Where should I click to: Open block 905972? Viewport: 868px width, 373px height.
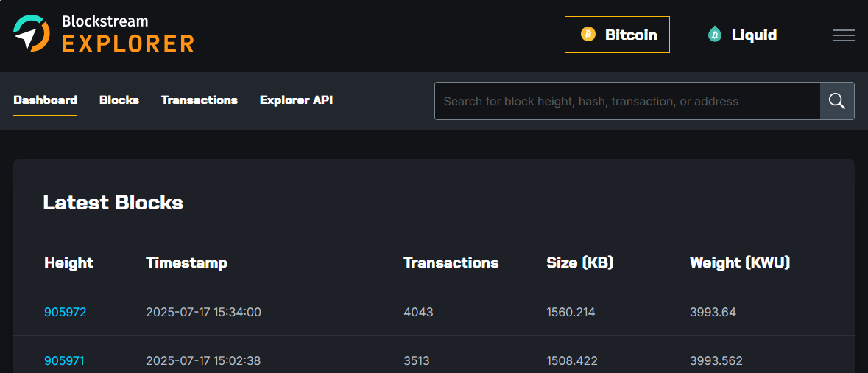point(66,312)
